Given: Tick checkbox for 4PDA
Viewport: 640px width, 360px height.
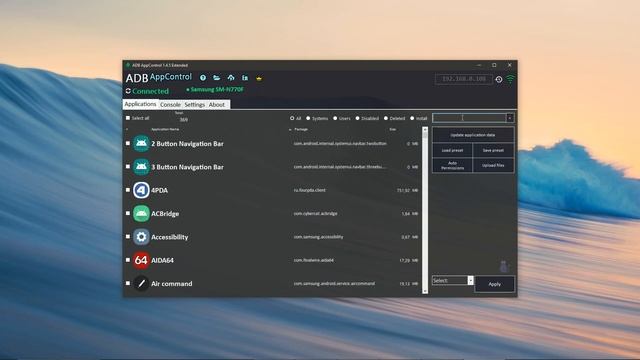Looking at the screenshot, I should click(128, 190).
